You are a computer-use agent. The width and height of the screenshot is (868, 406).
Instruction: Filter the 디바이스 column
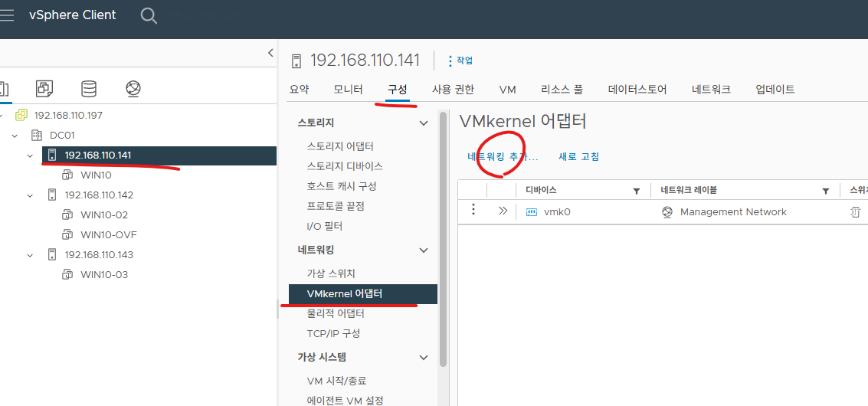coord(637,191)
